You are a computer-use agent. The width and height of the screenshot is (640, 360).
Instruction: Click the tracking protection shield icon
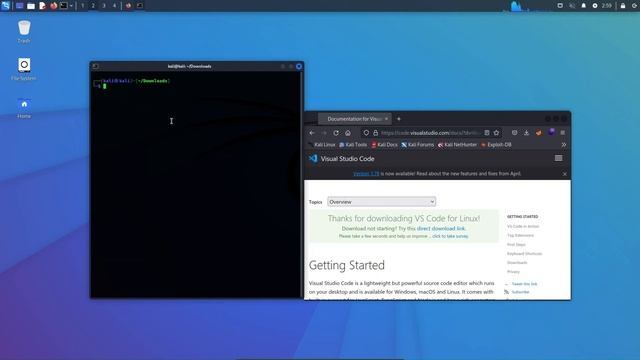pos(366,133)
